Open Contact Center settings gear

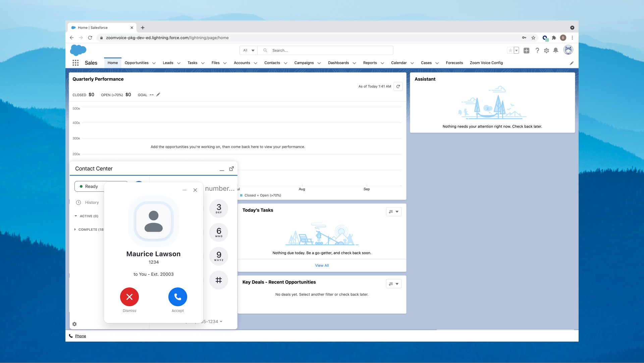click(x=74, y=324)
